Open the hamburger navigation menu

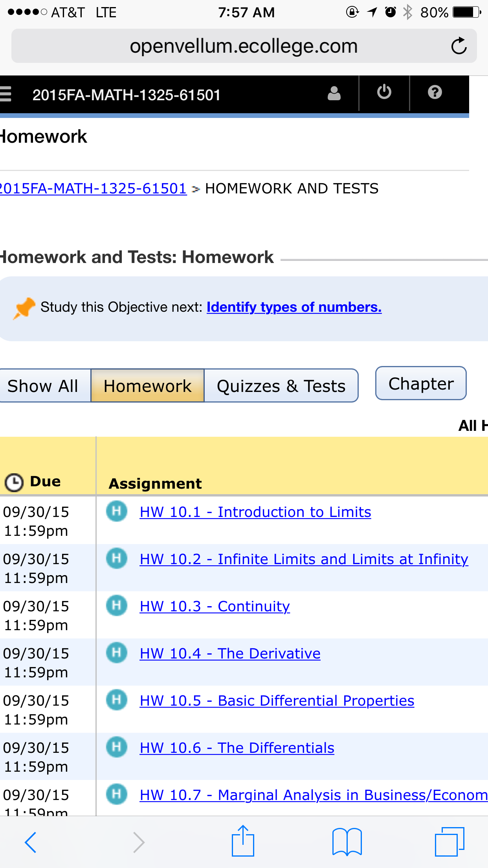coord(6,94)
